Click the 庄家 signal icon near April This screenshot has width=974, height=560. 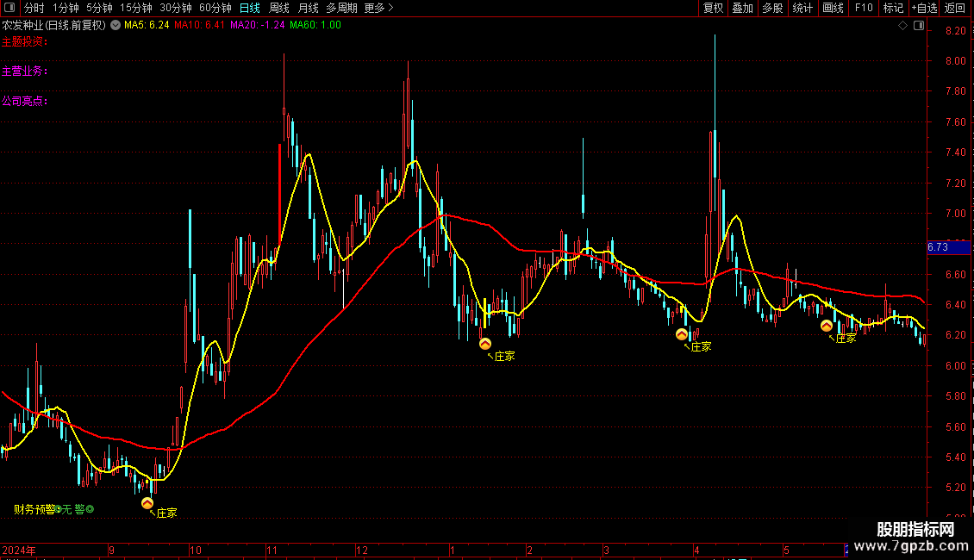tap(682, 334)
